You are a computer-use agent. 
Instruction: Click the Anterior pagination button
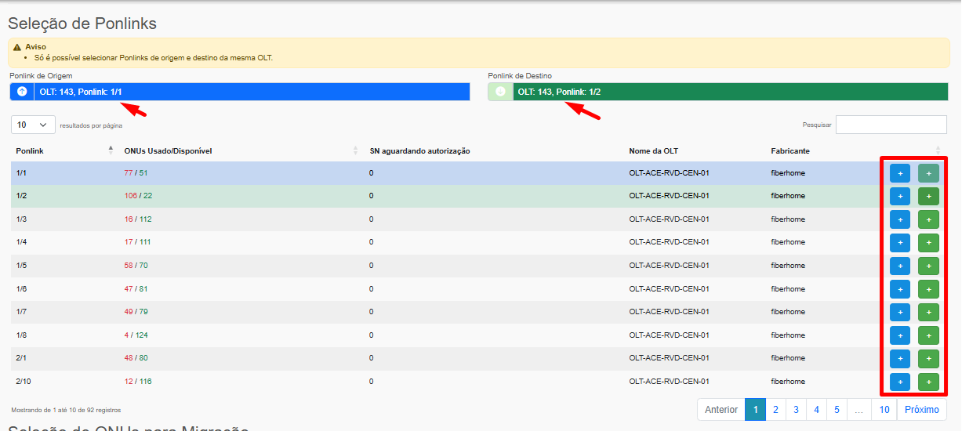[720, 410]
